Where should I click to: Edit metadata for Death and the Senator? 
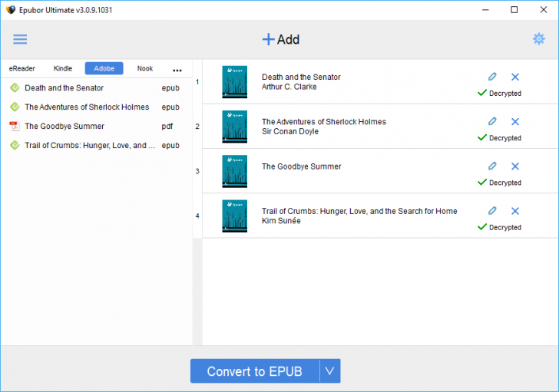click(x=492, y=77)
